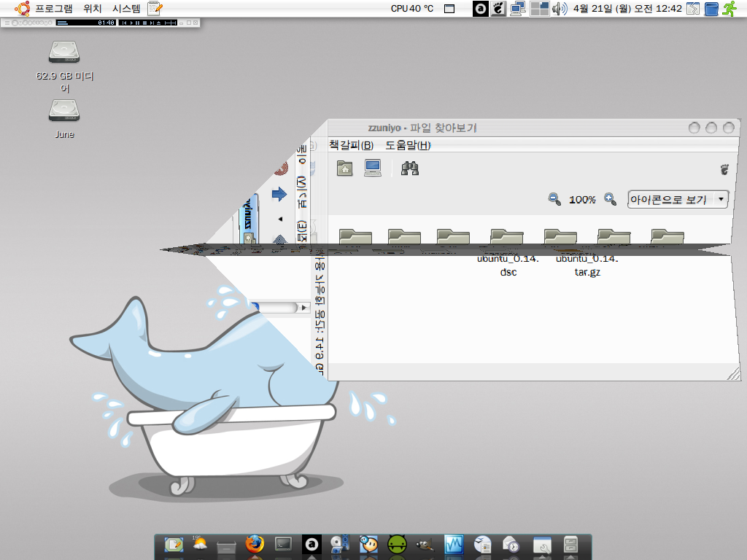Screen dimensions: 747x560
Task: Click the broken-window icon beside the clock
Action: pos(693,9)
